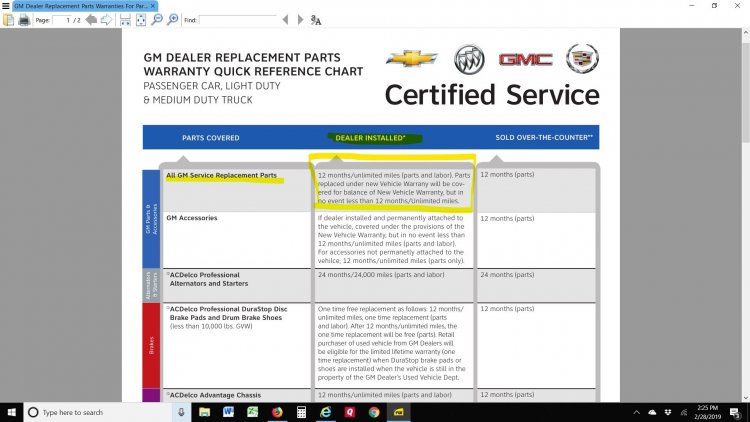
Task: Show hidden system tray icons
Action: pyautogui.click(x=637, y=412)
